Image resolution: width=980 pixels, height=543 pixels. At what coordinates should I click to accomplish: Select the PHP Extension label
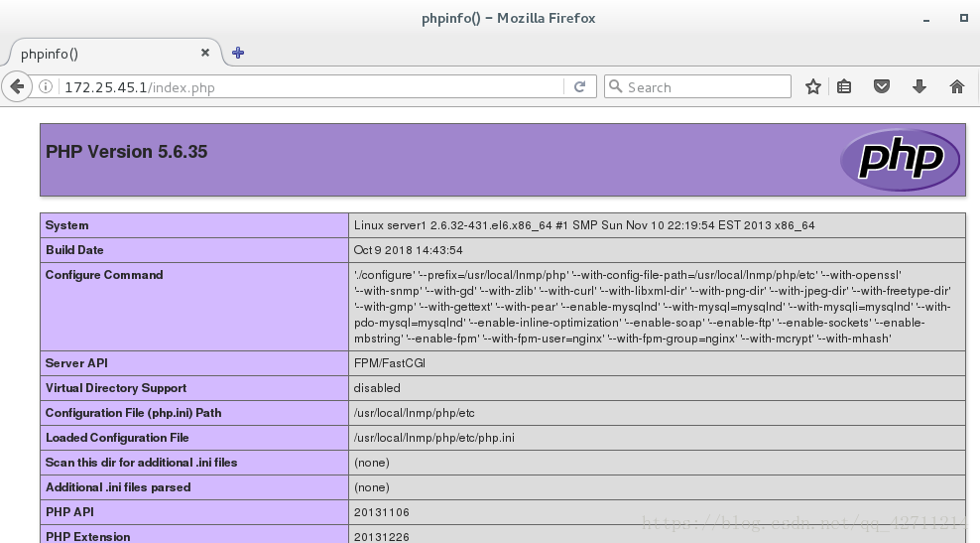click(x=88, y=537)
